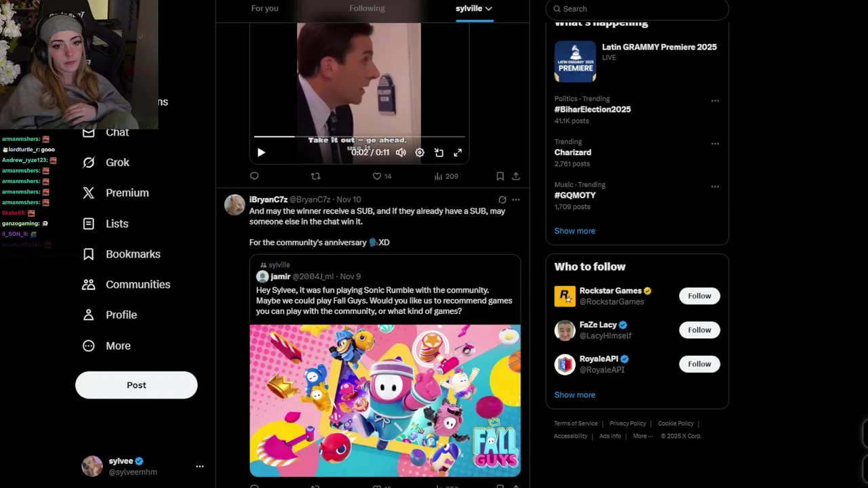Open Privacy Policy link
This screenshot has width=868, height=488.
pyautogui.click(x=627, y=424)
